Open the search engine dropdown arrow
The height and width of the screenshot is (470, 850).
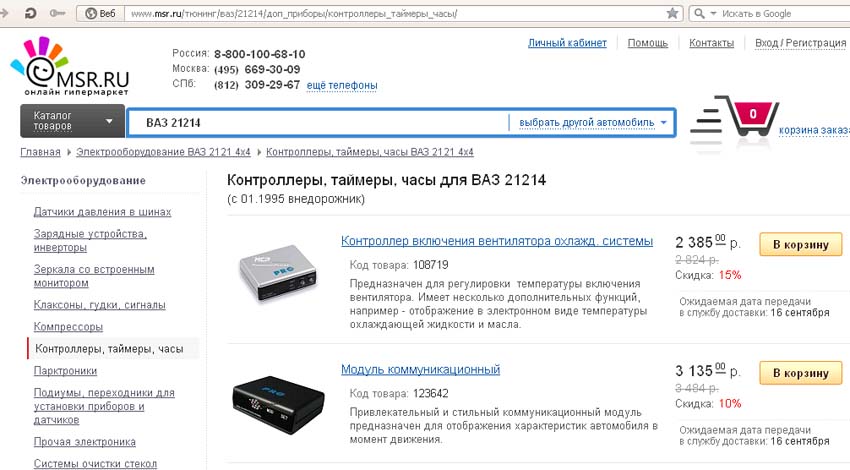(713, 14)
